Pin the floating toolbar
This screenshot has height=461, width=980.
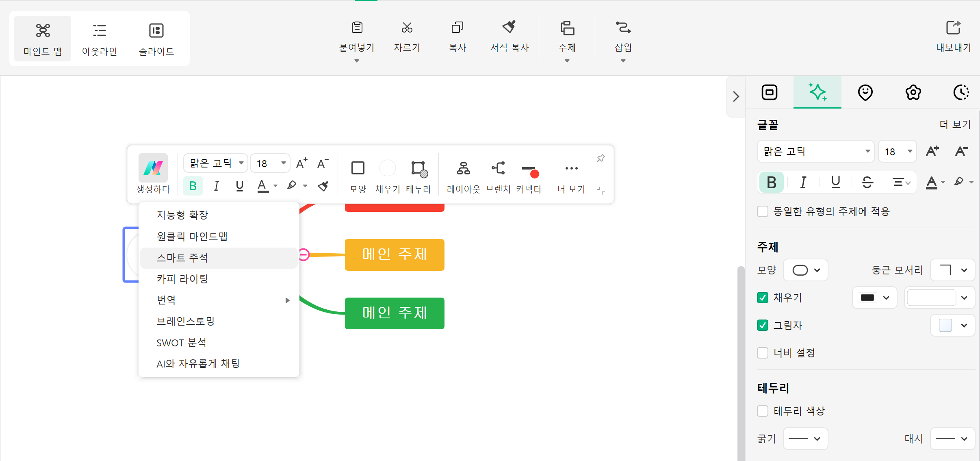[x=601, y=158]
